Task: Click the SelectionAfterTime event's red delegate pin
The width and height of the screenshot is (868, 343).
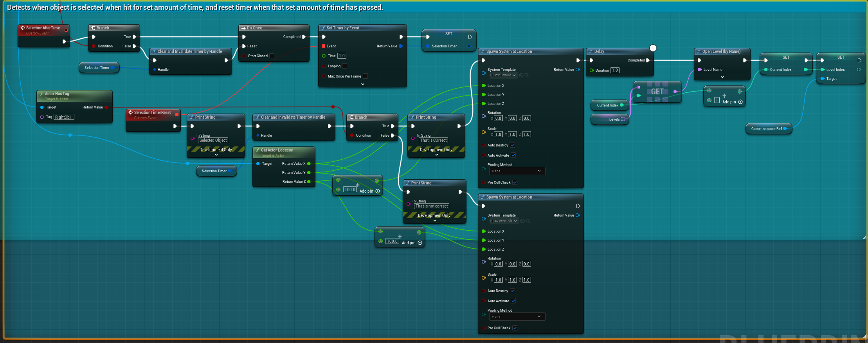Action: click(66, 30)
